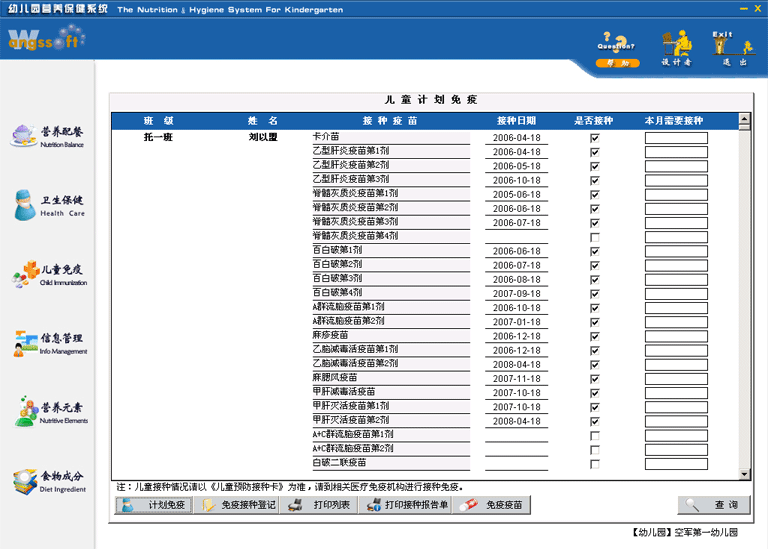Minimize the kindergarten system window
Screen dimensions: 768x549
[x=744, y=8]
